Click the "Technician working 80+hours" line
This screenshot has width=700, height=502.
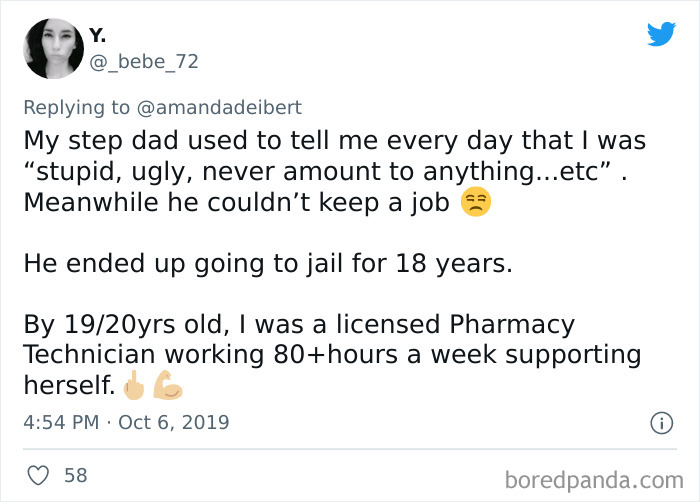pos(331,356)
